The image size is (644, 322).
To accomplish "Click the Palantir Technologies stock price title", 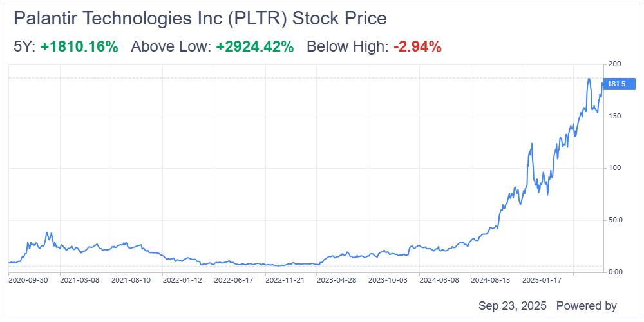I will pos(200,19).
